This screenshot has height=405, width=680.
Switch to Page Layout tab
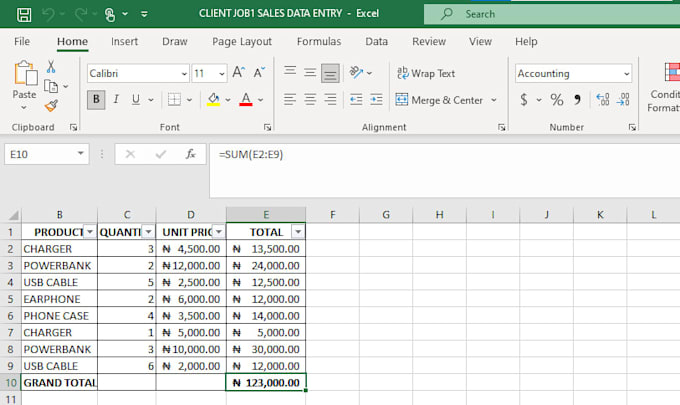[x=242, y=42]
